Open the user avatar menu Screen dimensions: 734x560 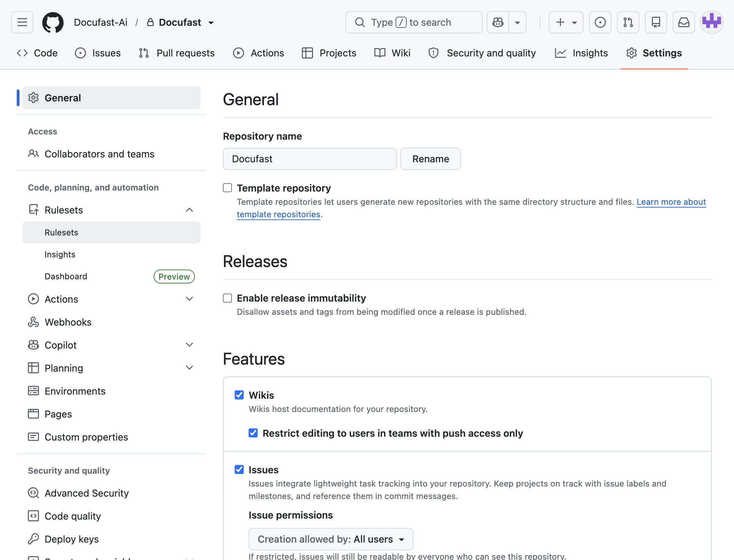coord(711,22)
